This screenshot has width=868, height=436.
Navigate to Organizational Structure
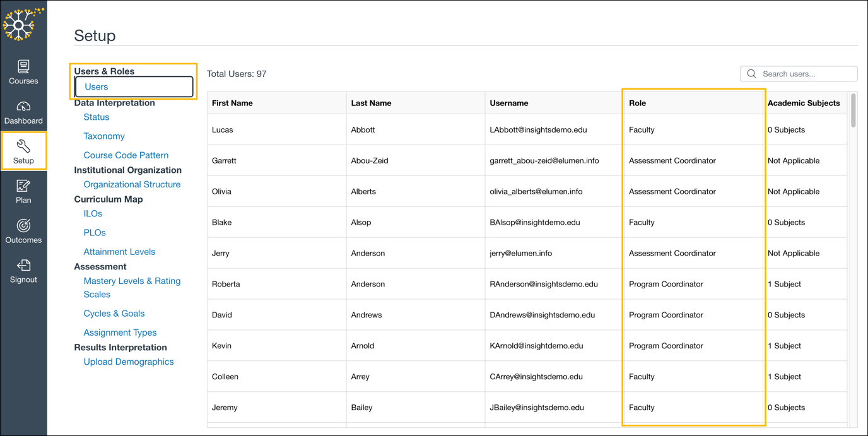click(132, 184)
